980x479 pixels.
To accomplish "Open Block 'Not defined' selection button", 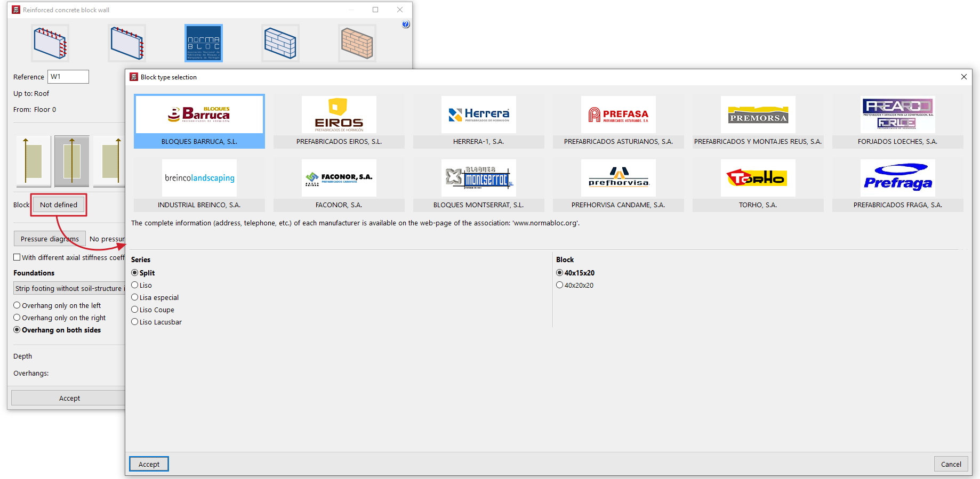I will (x=59, y=205).
